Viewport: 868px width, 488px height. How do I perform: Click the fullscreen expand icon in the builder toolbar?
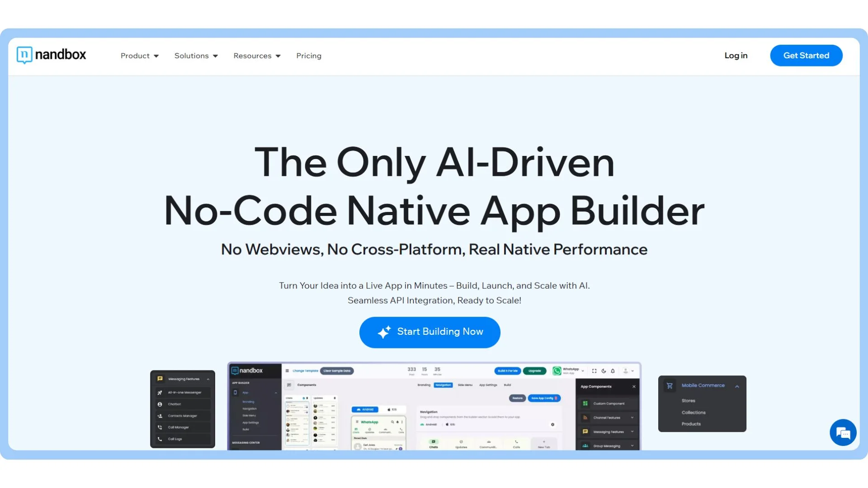click(x=594, y=371)
